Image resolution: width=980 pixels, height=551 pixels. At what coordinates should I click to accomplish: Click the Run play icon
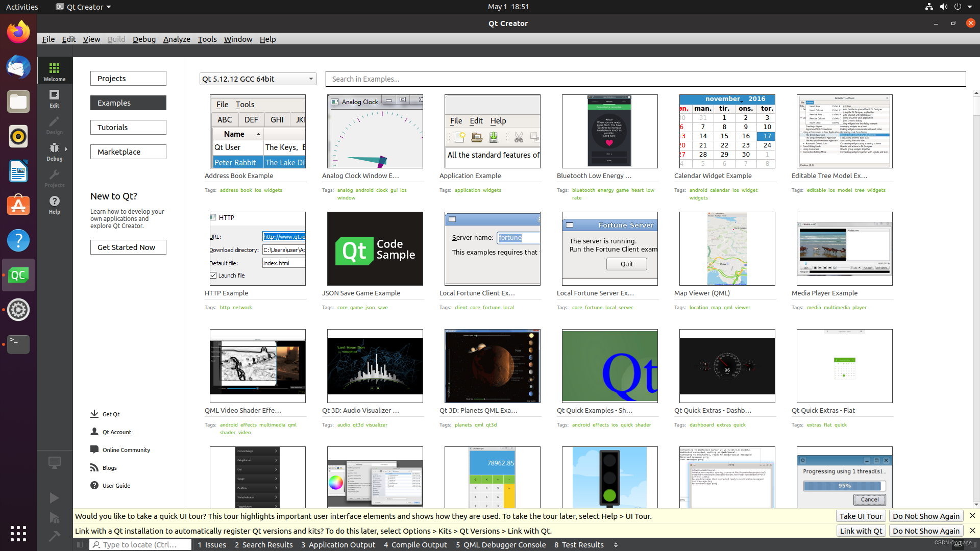click(x=54, y=498)
